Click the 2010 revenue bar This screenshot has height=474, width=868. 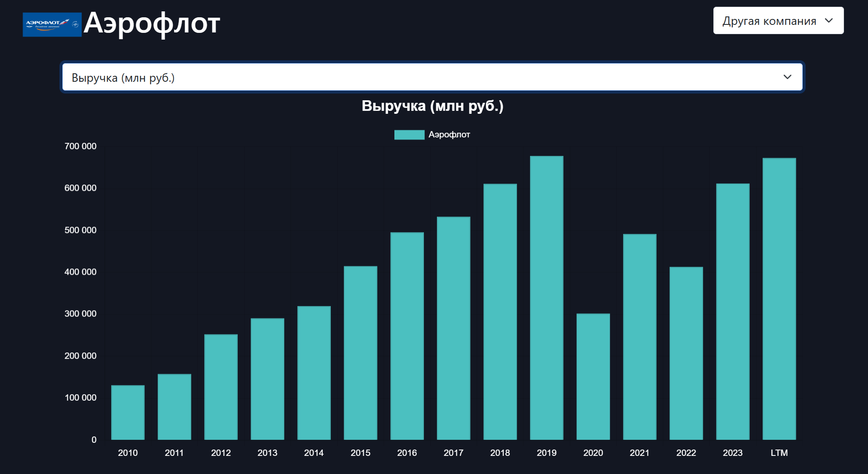point(128,412)
